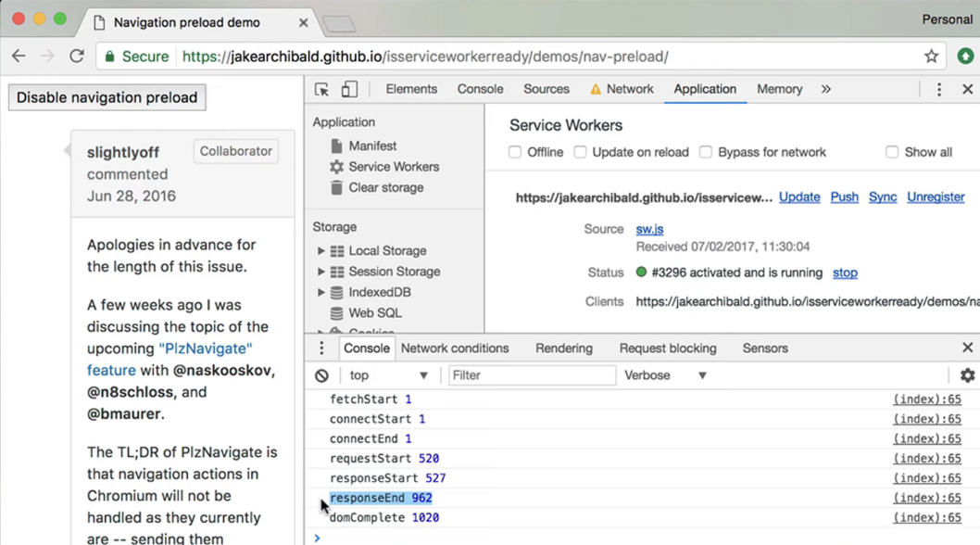Clear the console with the ban icon
The height and width of the screenshot is (545, 980).
[x=321, y=375]
